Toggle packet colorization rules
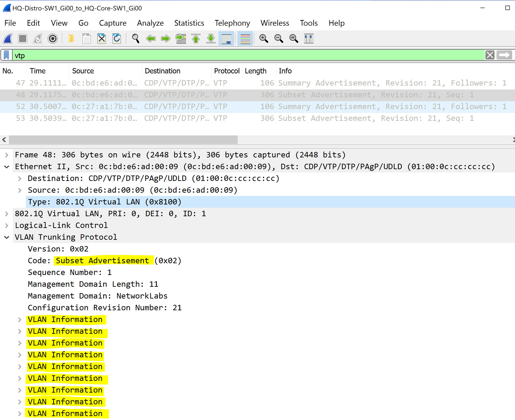The width and height of the screenshot is (515, 420). pos(245,39)
